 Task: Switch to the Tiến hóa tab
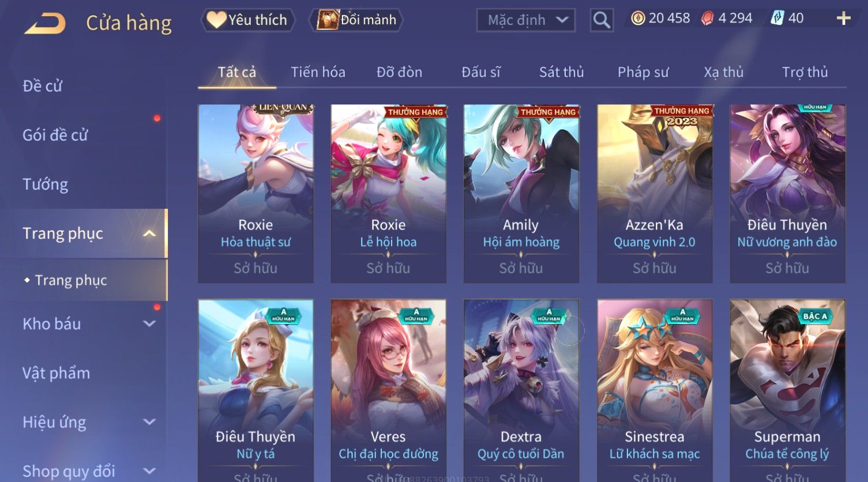(x=318, y=72)
